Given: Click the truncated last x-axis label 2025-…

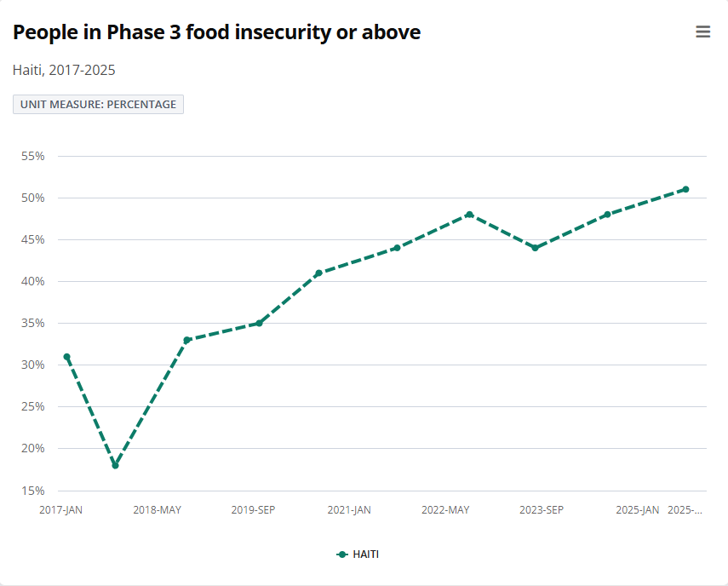Looking at the screenshot, I should tap(685, 510).
